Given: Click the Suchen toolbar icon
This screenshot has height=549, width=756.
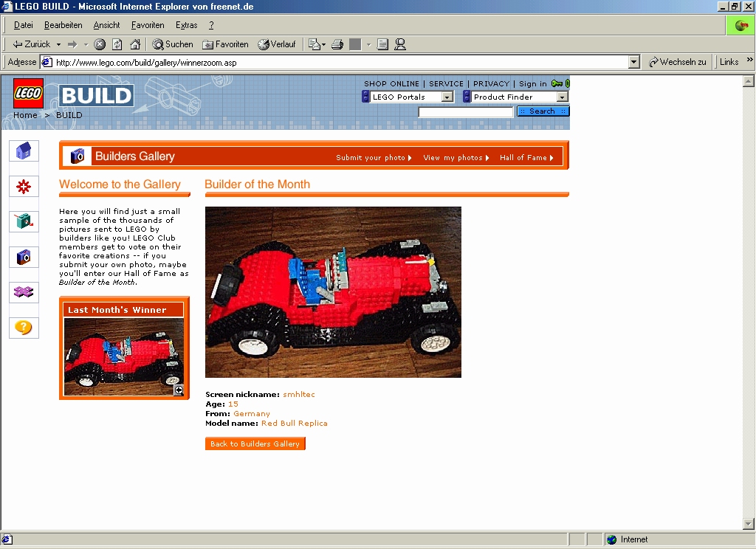Looking at the screenshot, I should [172, 44].
